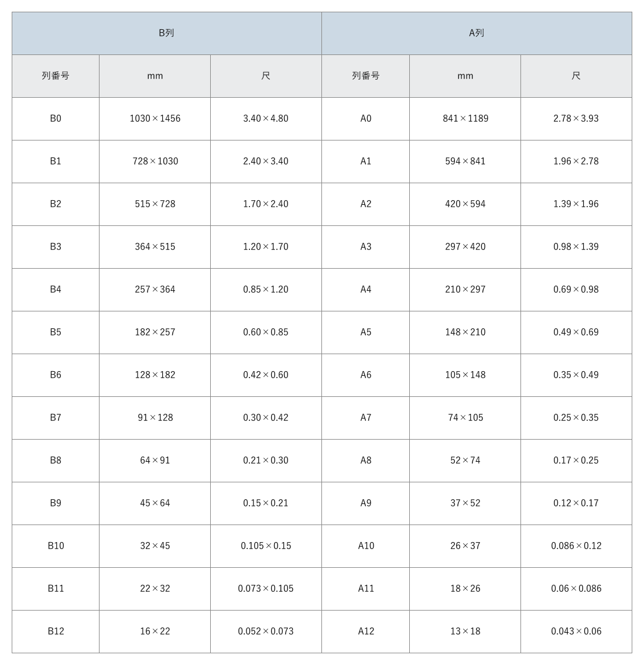Click the A列 列番号 column header
Viewport: 644px width, 665px height.
[366, 76]
